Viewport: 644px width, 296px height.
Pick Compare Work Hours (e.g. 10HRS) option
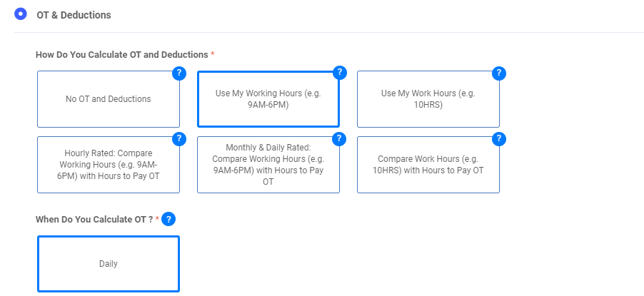click(428, 165)
